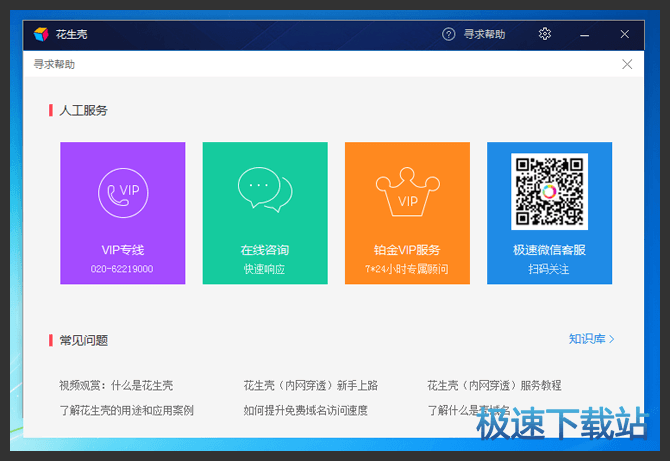This screenshot has height=461, width=670.
Task: Click the 寻求帮助 panel title text
Action: (54, 65)
